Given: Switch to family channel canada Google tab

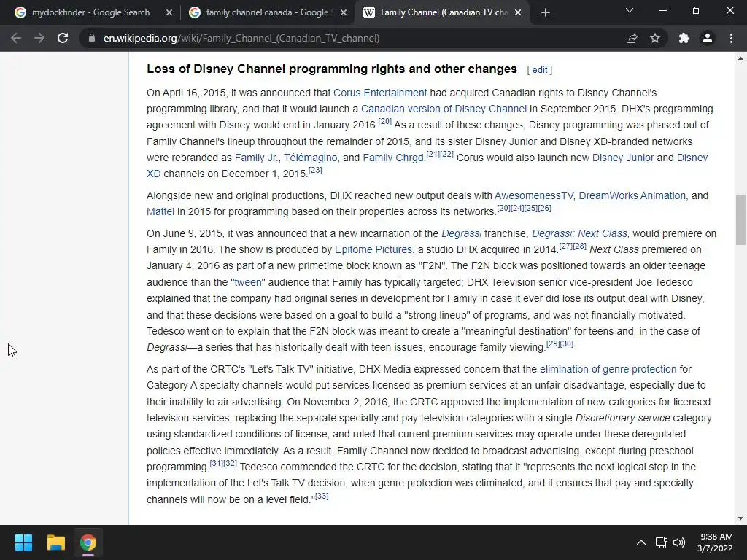Looking at the screenshot, I should coord(267,12).
